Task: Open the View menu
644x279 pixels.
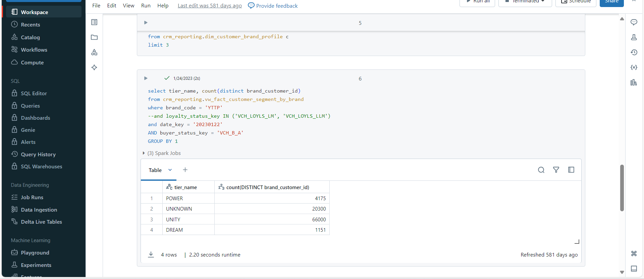Action: (128, 6)
